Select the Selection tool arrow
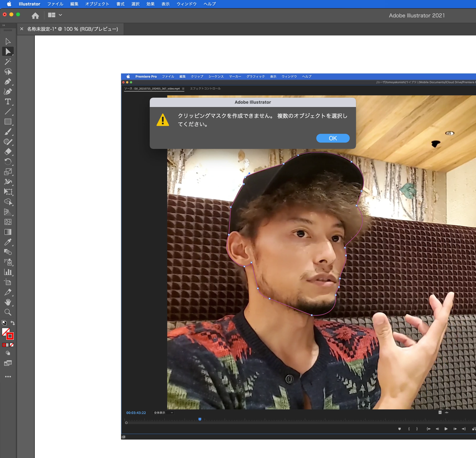 click(8, 42)
